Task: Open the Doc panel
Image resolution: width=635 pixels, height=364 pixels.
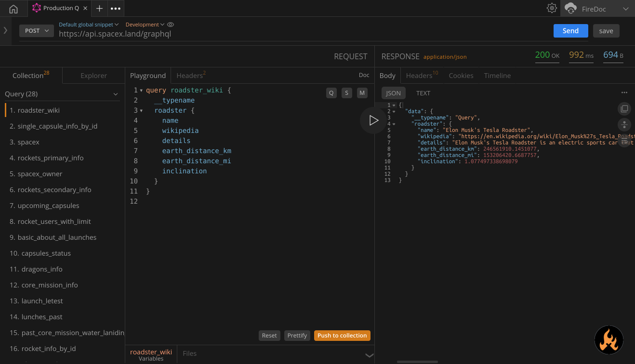Action: [364, 75]
